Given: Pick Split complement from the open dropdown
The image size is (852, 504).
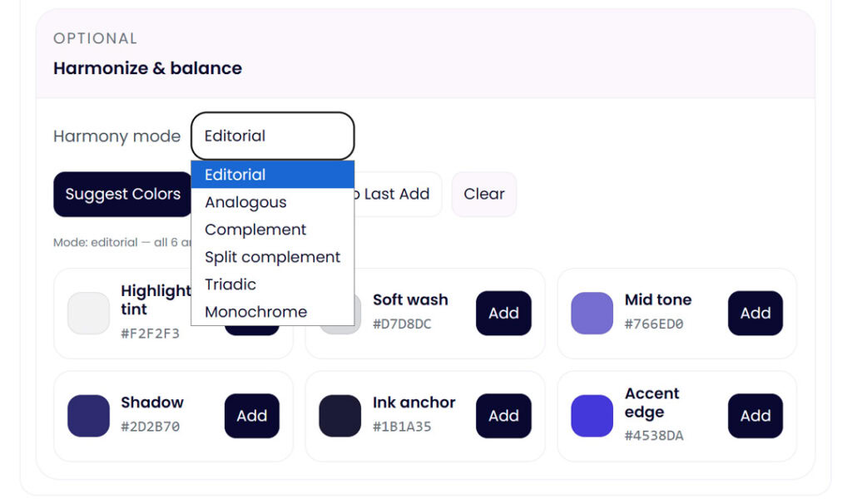Looking at the screenshot, I should tap(272, 257).
